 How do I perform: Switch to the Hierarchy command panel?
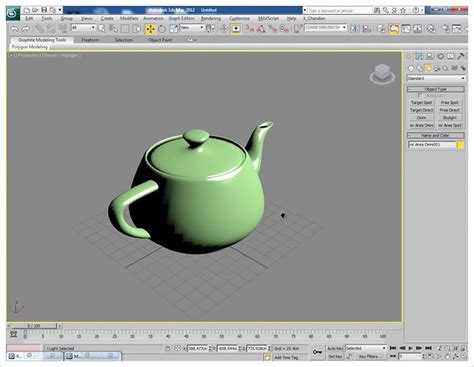429,56
